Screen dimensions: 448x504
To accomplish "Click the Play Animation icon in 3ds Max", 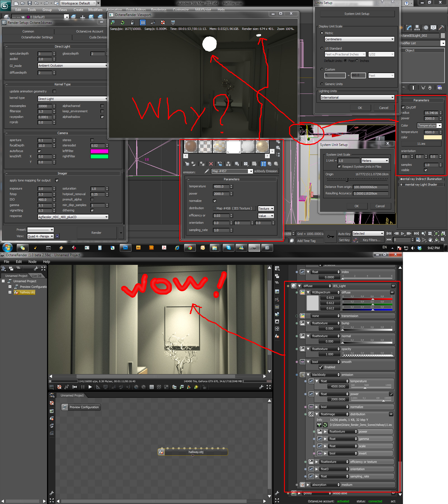I will click(403, 233).
